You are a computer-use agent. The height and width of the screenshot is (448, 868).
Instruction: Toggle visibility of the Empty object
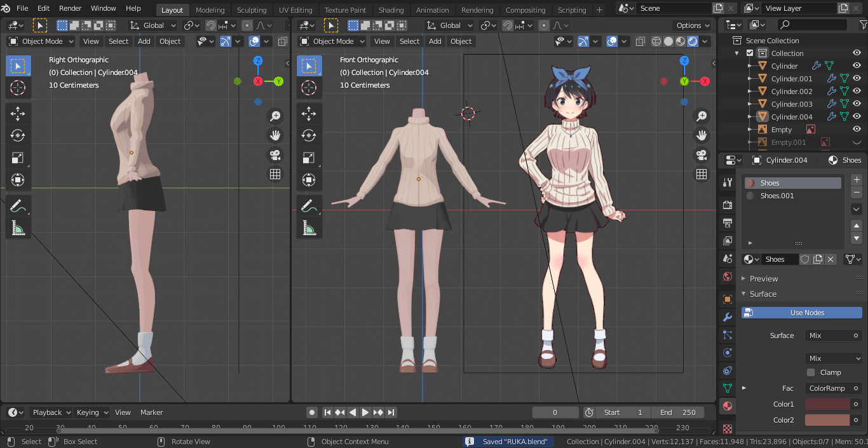pos(857,129)
